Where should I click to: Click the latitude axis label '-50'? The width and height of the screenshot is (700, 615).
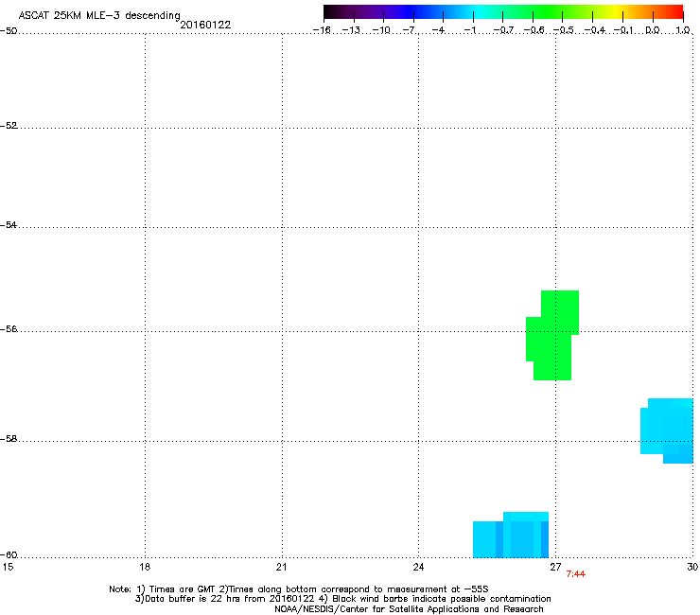point(9,31)
